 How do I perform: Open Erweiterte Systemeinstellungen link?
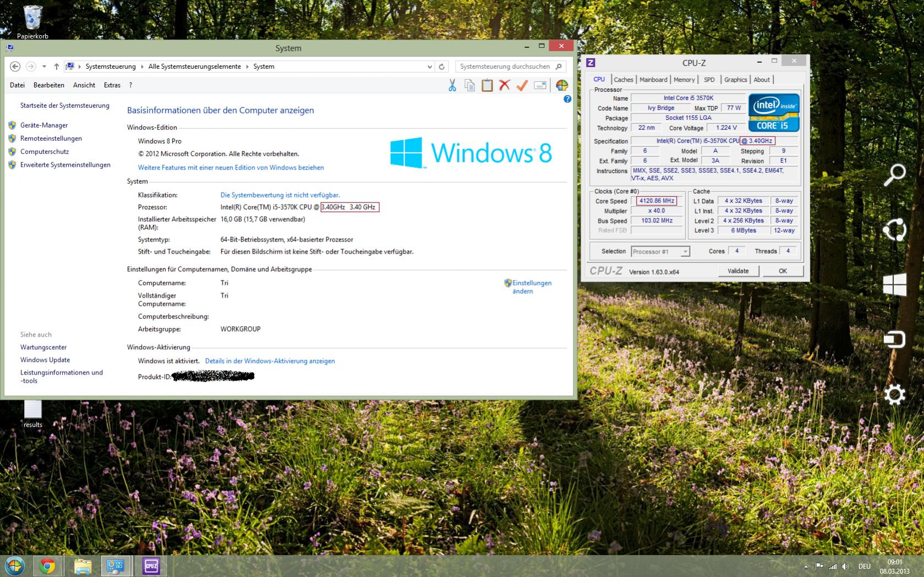pyautogui.click(x=65, y=165)
